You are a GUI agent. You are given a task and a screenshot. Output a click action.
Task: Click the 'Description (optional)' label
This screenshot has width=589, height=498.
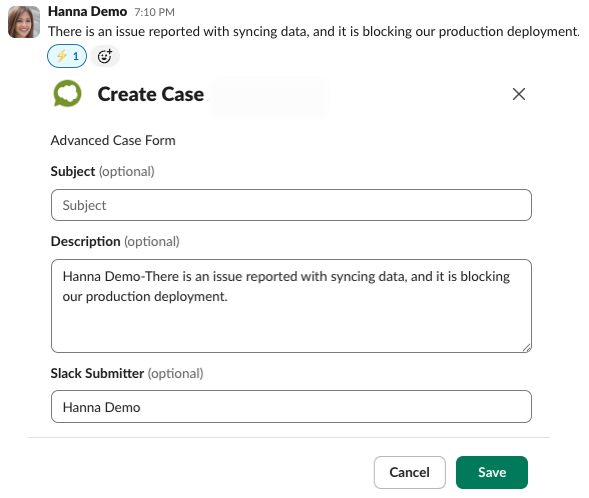coord(115,241)
